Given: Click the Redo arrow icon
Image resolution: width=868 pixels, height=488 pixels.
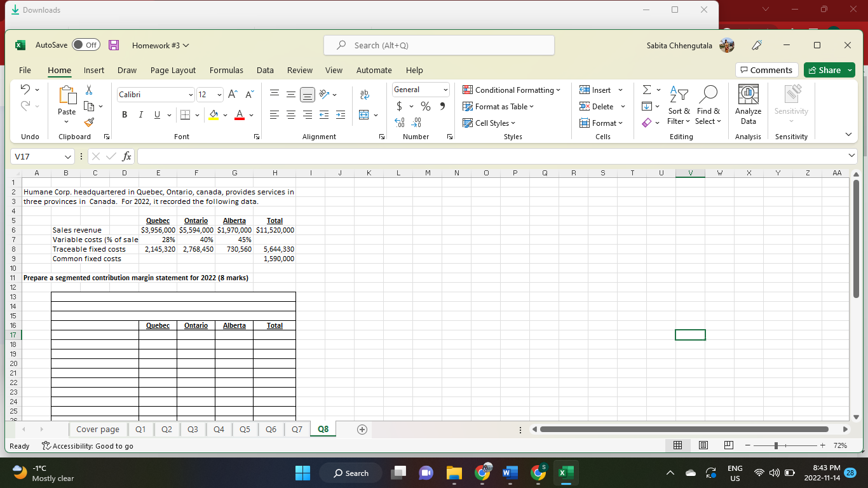Looking at the screenshot, I should 26,107.
